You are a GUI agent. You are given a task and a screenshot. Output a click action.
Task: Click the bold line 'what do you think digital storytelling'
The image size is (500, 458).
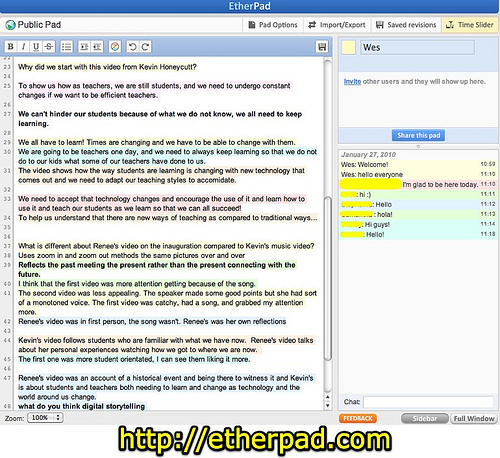(82, 406)
